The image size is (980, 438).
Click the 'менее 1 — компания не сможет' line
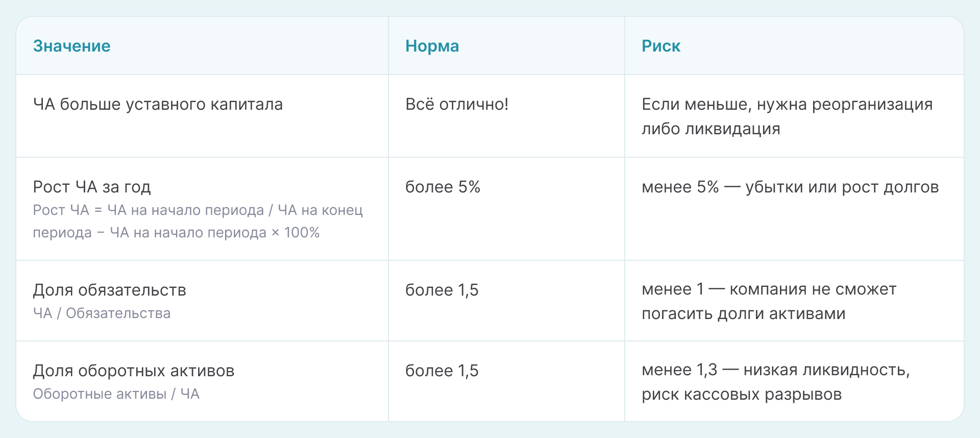pos(769,289)
